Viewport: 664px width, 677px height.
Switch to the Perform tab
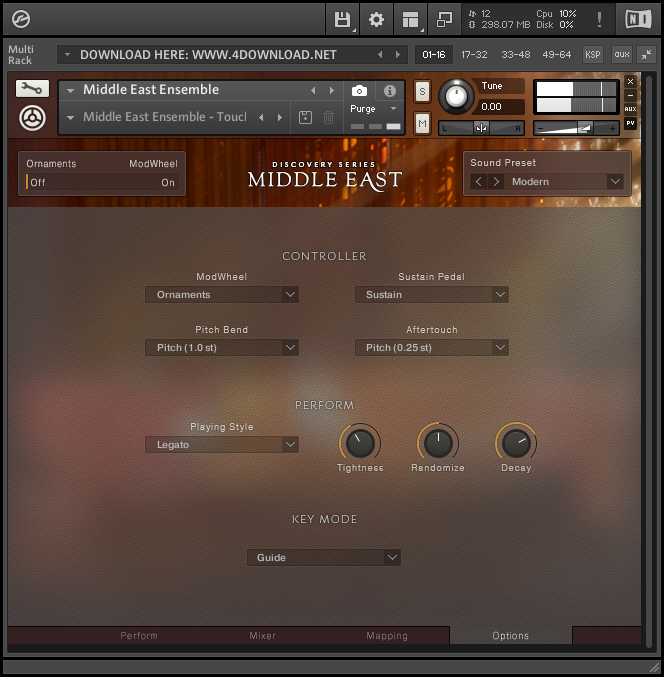(139, 636)
